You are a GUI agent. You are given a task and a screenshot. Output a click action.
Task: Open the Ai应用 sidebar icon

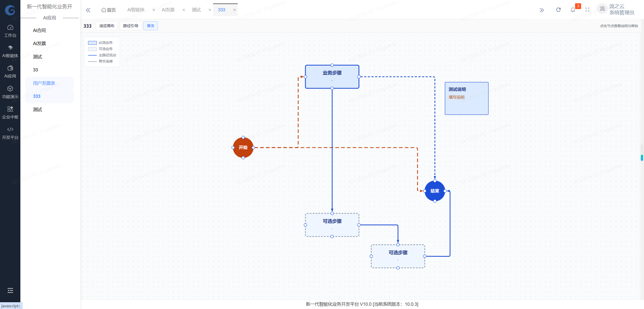(10, 72)
